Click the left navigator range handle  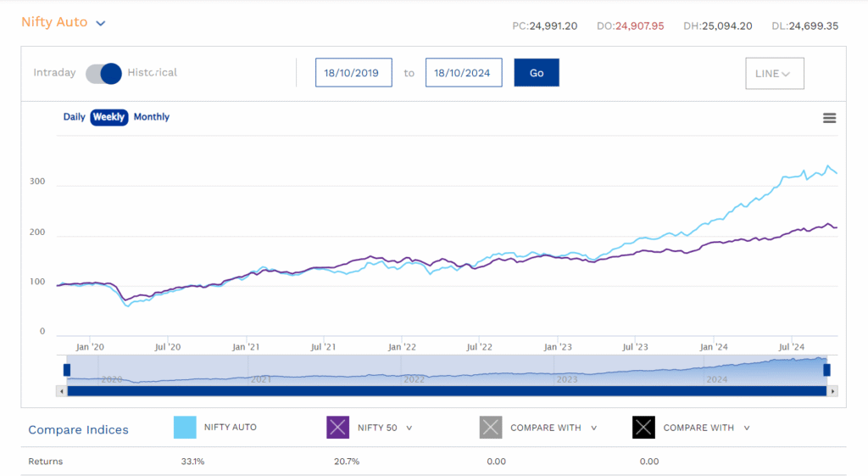(x=67, y=370)
